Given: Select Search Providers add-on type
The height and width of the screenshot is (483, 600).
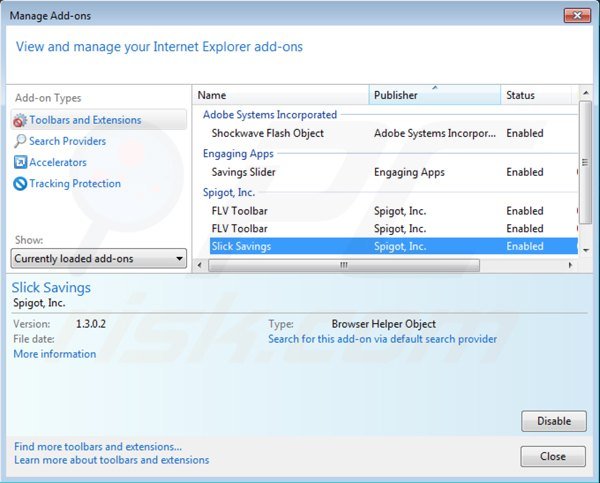Looking at the screenshot, I should [68, 141].
